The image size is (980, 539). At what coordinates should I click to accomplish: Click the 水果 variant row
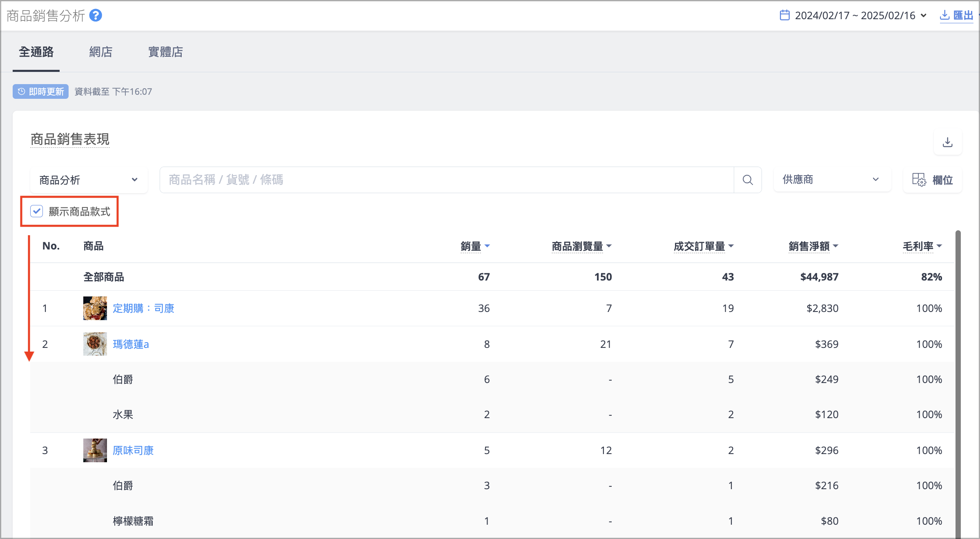pyautogui.click(x=492, y=414)
